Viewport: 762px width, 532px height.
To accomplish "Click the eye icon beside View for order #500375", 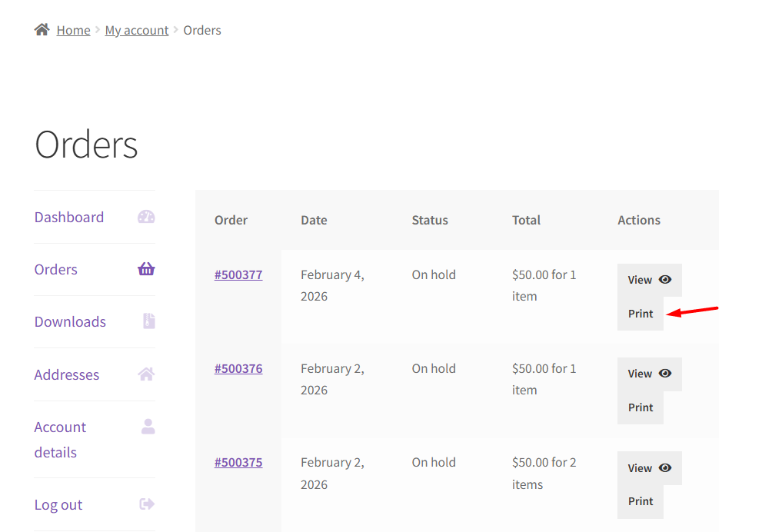I will [x=664, y=467].
